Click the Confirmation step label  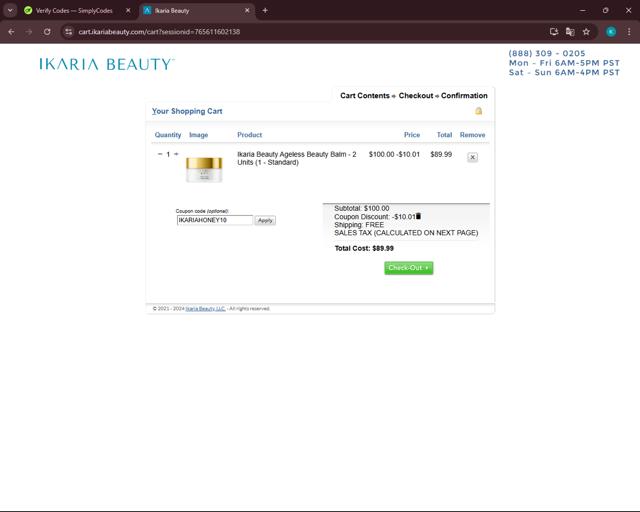point(464,96)
